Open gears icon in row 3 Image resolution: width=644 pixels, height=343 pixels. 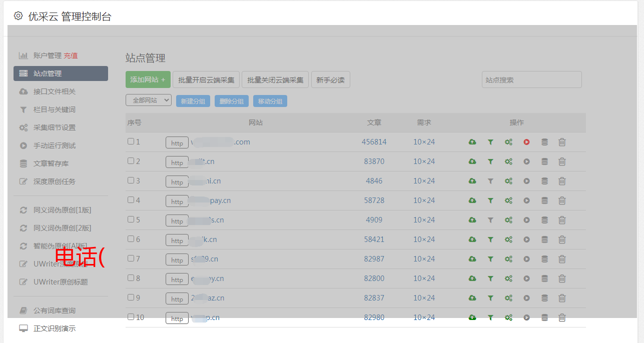(508, 181)
